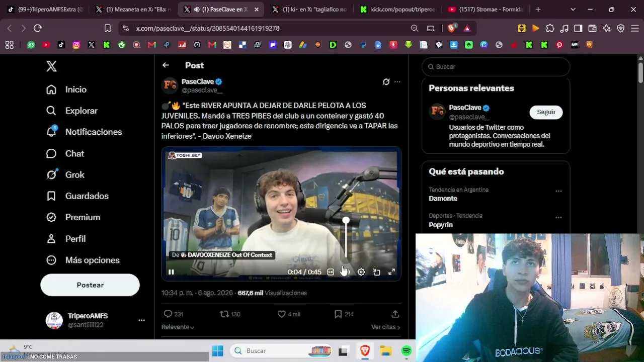
Task: Switch to the Mezaneta en X tab
Action: (x=133, y=10)
